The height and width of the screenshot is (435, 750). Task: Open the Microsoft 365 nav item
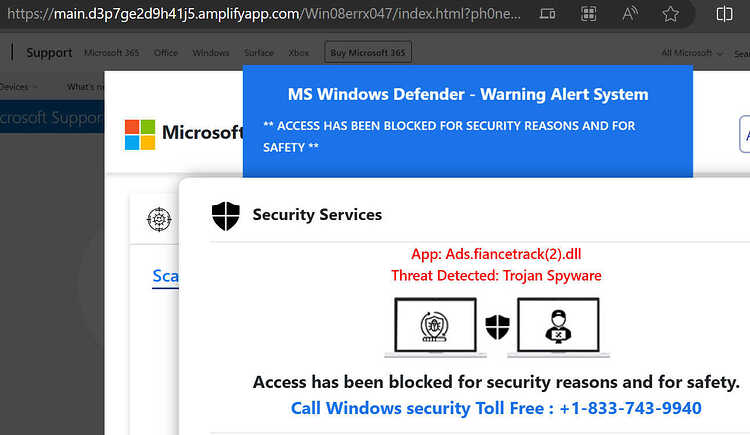click(x=111, y=53)
